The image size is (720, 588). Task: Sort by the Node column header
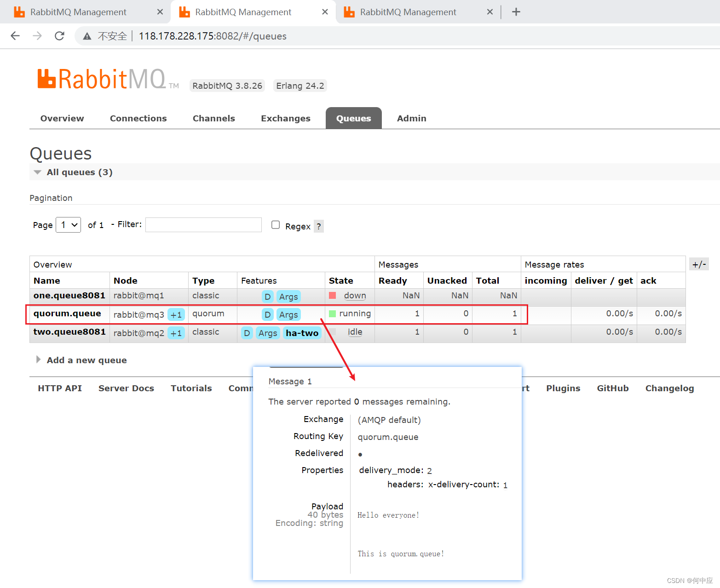point(126,280)
